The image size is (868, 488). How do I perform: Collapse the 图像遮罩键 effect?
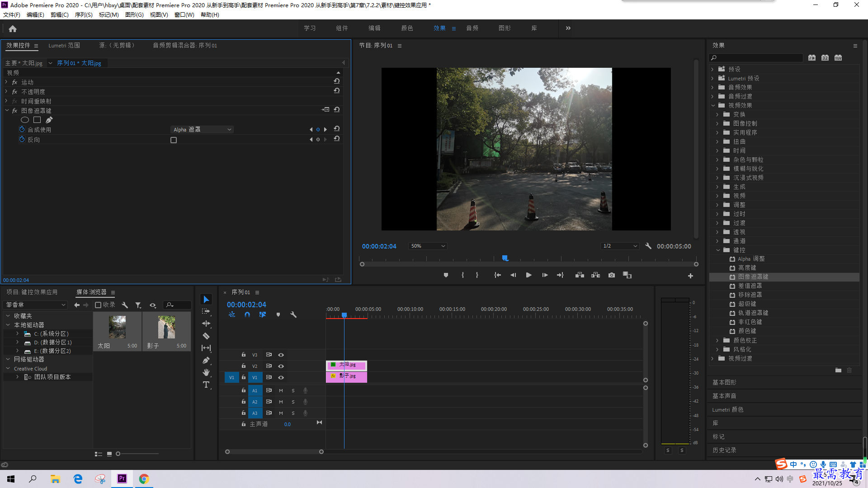point(6,110)
